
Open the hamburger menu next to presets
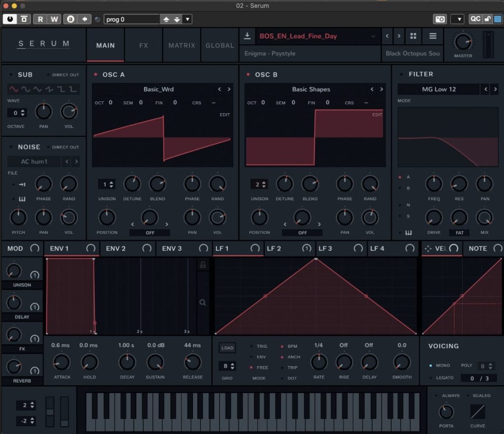(433, 36)
